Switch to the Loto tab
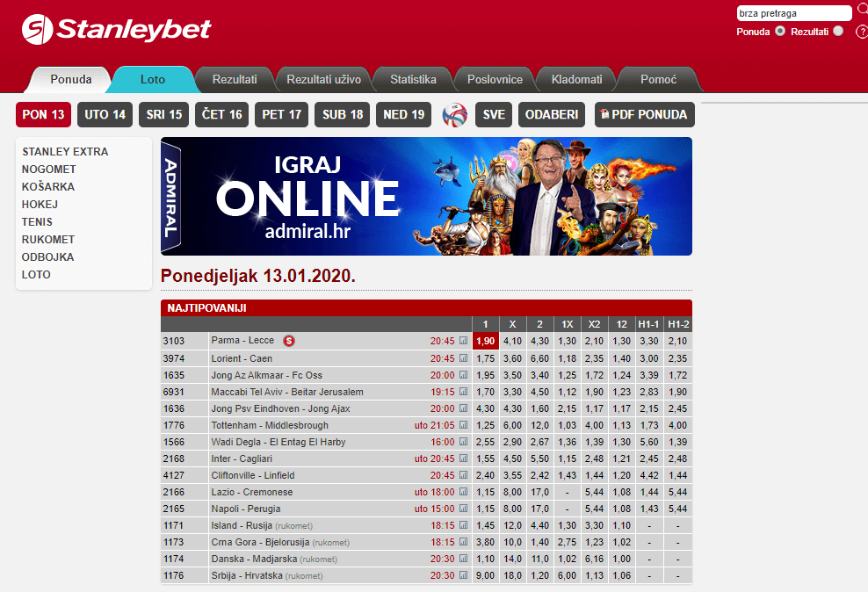This screenshot has height=592, width=868. coord(152,80)
